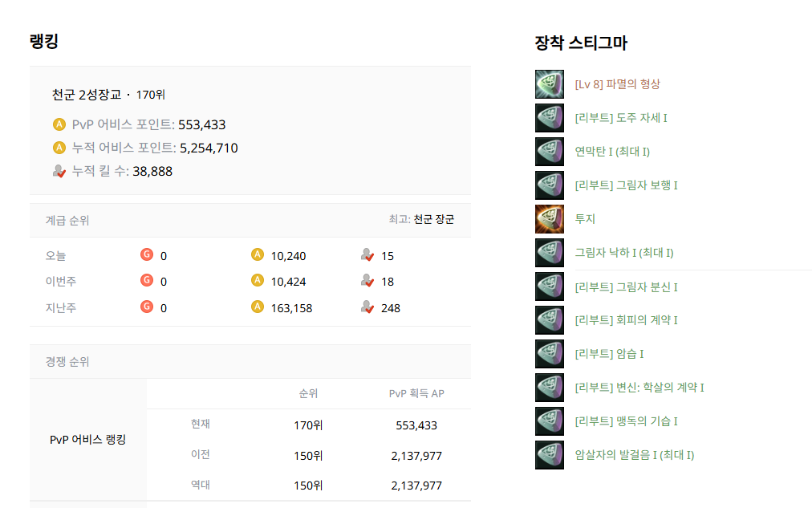
Task: Click the 계급 순위 section header
Action: click(67, 220)
